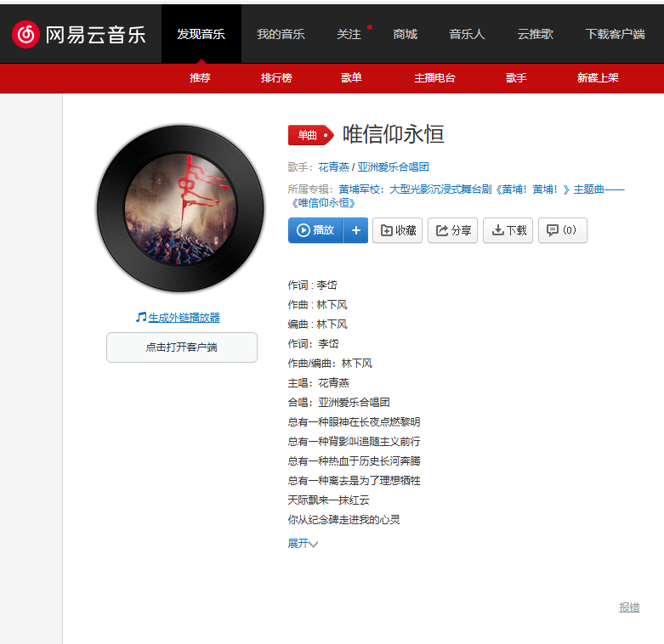Open 歌单 in the red submenu
Image resolution: width=664 pixels, height=644 pixels.
click(351, 78)
